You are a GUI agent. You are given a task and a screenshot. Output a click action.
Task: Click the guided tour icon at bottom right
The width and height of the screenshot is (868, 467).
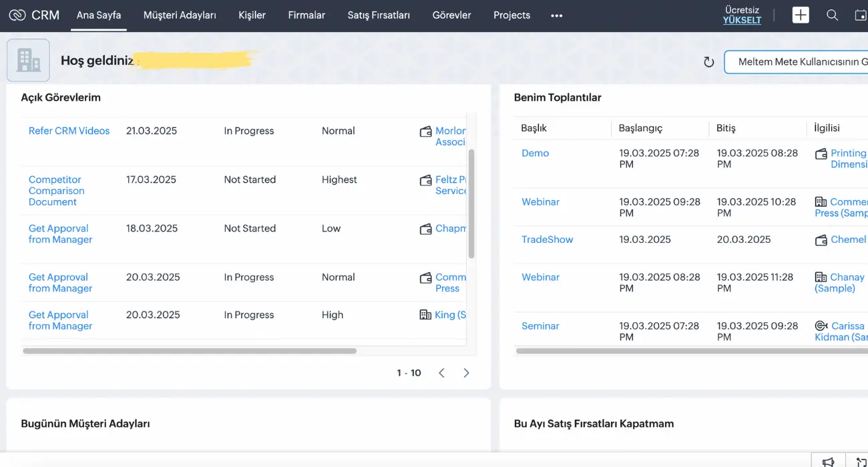click(860, 461)
